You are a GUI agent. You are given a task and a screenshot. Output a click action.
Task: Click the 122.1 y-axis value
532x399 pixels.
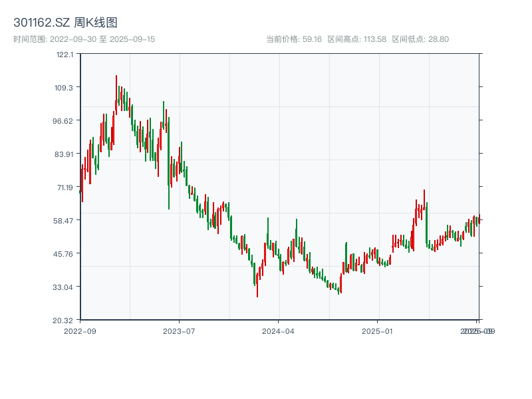point(63,55)
